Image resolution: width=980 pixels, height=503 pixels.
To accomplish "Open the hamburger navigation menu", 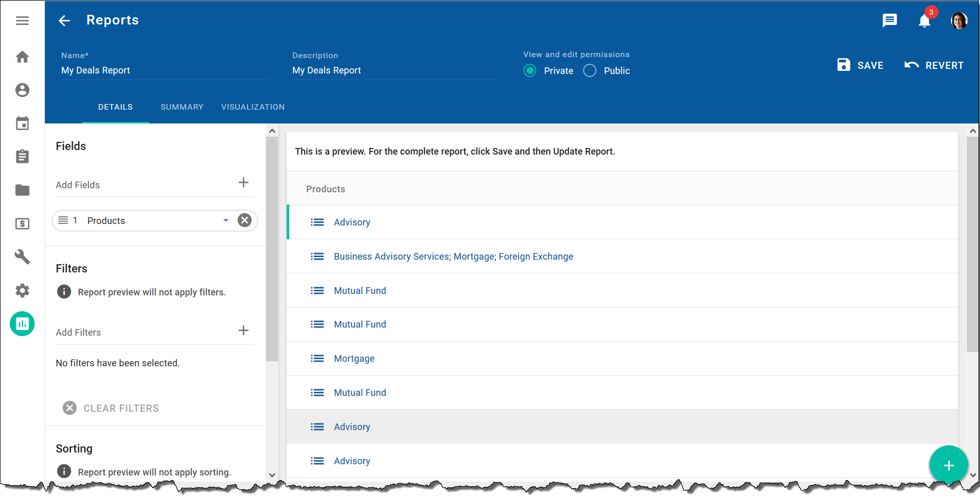I will coord(22,21).
